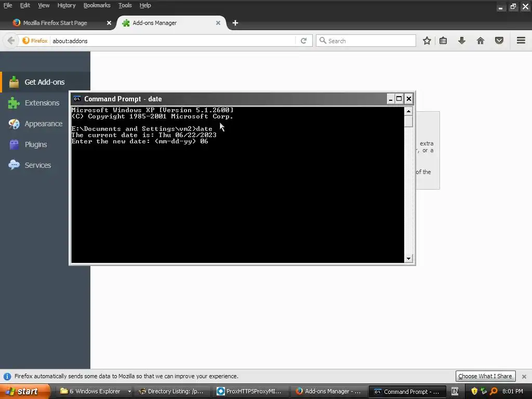Image resolution: width=532 pixels, height=399 pixels.
Task: Click Command Prompt scroll down arrow
Action: (408, 259)
